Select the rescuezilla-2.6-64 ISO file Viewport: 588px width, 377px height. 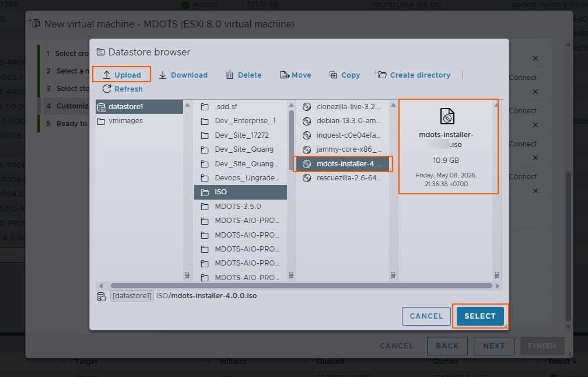tap(342, 178)
